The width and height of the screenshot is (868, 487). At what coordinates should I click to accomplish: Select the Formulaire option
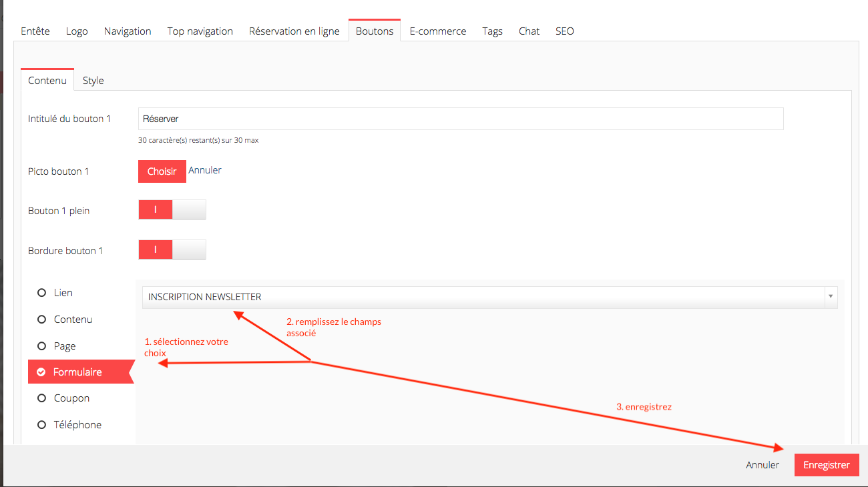point(81,372)
